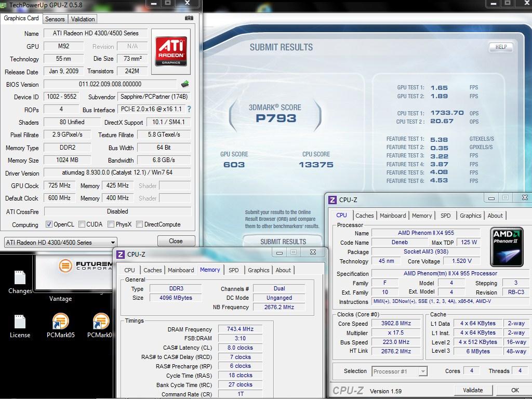Open the About tab in CPU-Z CPU window

(495, 216)
